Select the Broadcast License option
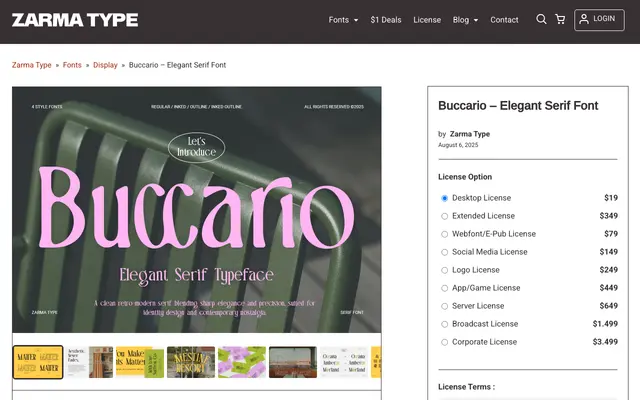 pyautogui.click(x=444, y=324)
